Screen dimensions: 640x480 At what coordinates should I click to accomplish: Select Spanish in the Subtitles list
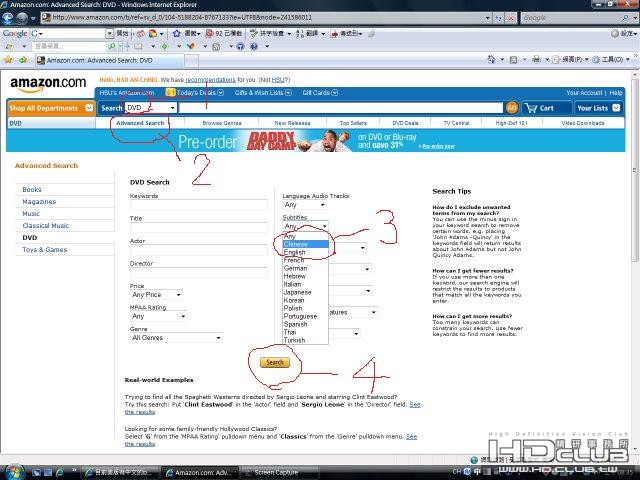coord(305,324)
